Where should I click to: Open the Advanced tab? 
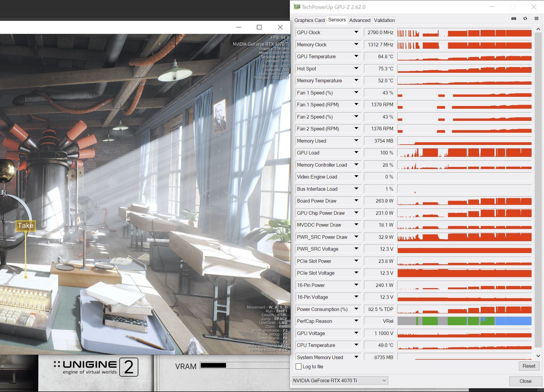coord(360,20)
